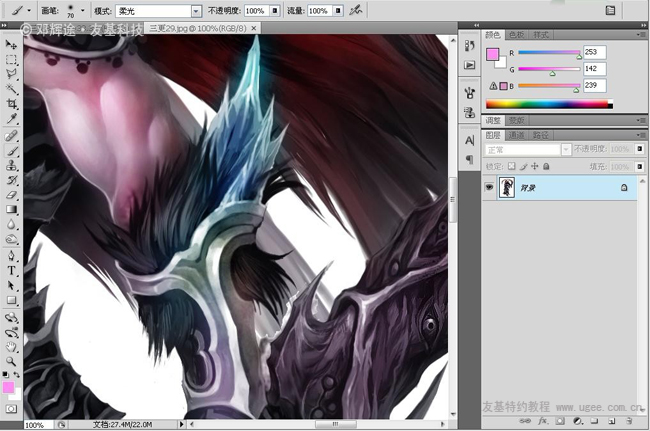Viewport: 650px width, 431px height.
Task: Select the Horizontal Type tool
Action: click(x=11, y=271)
